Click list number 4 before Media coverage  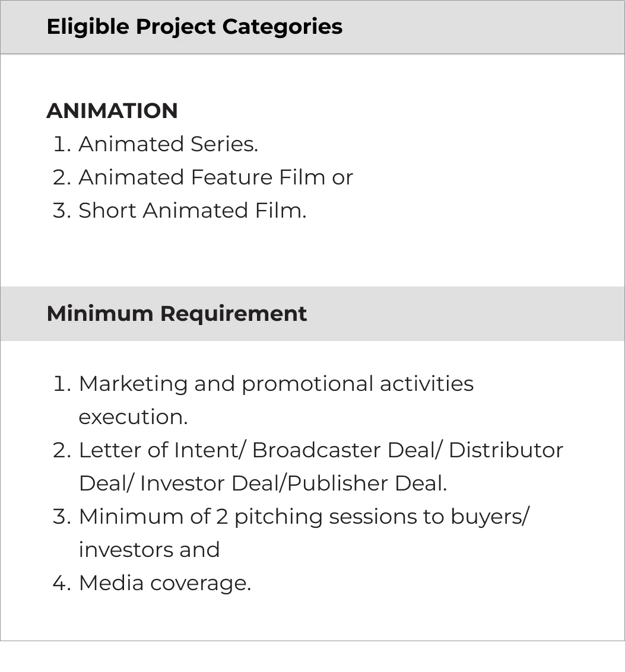pyautogui.click(x=62, y=583)
